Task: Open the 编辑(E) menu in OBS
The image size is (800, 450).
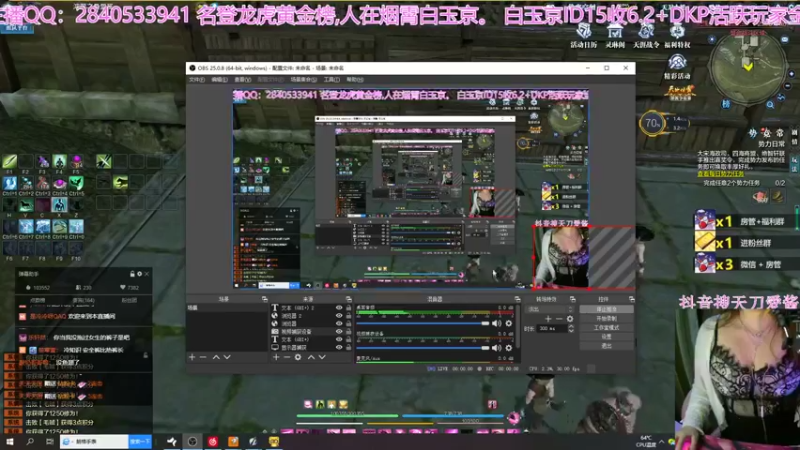Action: click(x=219, y=80)
